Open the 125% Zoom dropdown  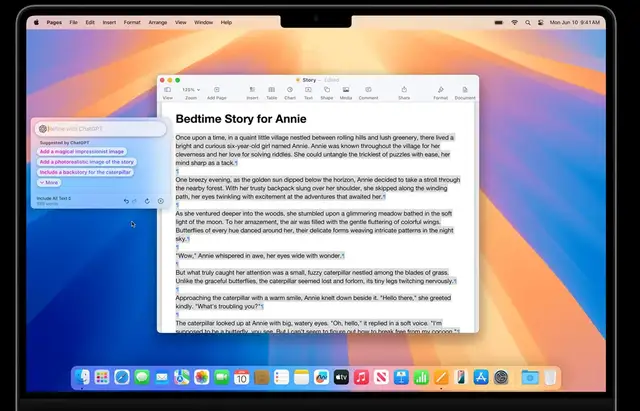pyautogui.click(x=190, y=90)
